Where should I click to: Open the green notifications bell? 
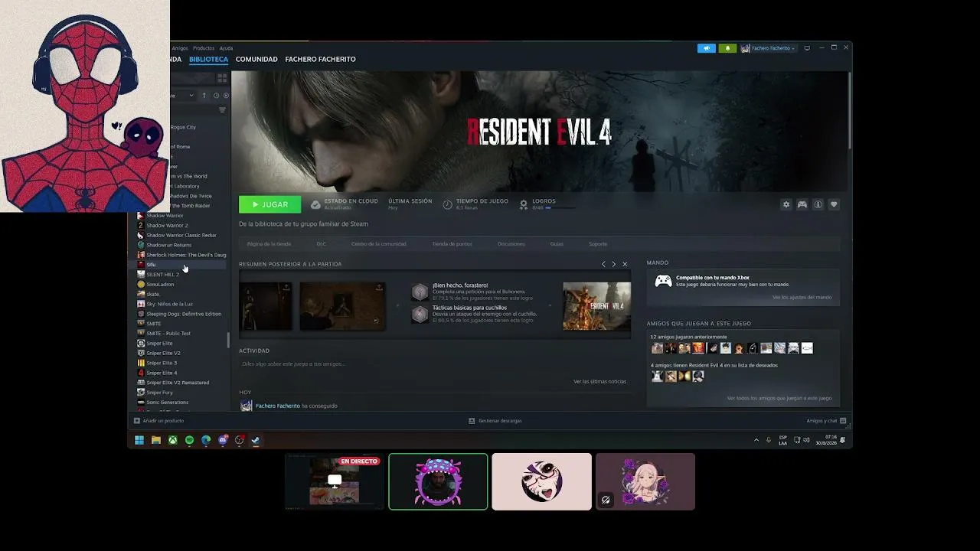727,48
